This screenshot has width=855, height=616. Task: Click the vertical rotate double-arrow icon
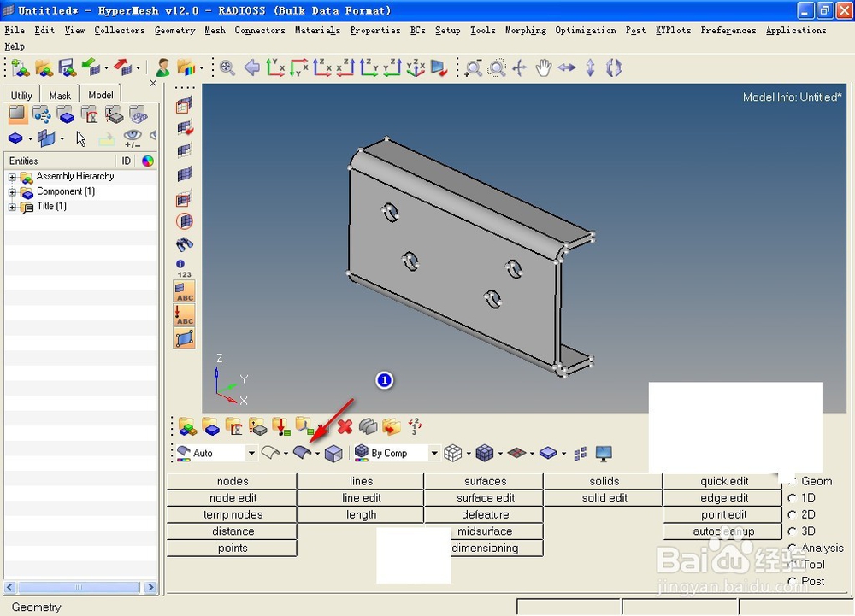point(590,67)
